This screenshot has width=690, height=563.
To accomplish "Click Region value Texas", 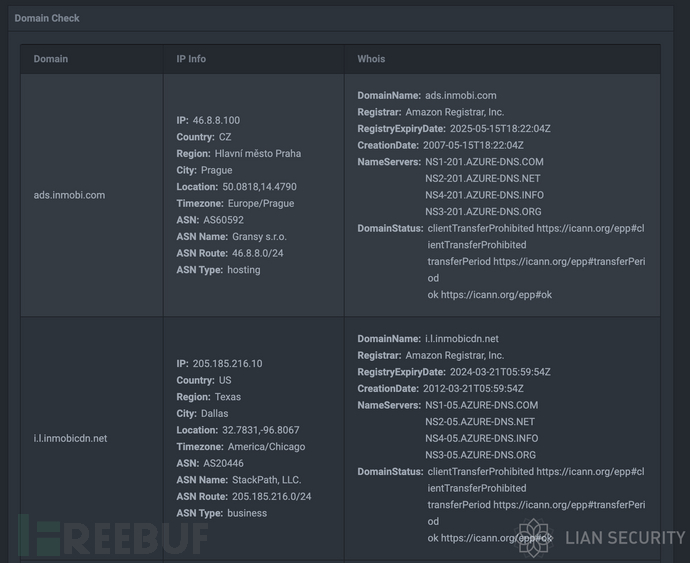I will pyautogui.click(x=228, y=397).
